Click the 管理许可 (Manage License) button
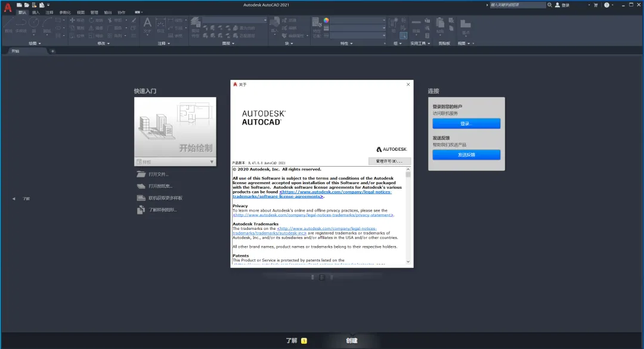The height and width of the screenshot is (349, 644). [389, 161]
